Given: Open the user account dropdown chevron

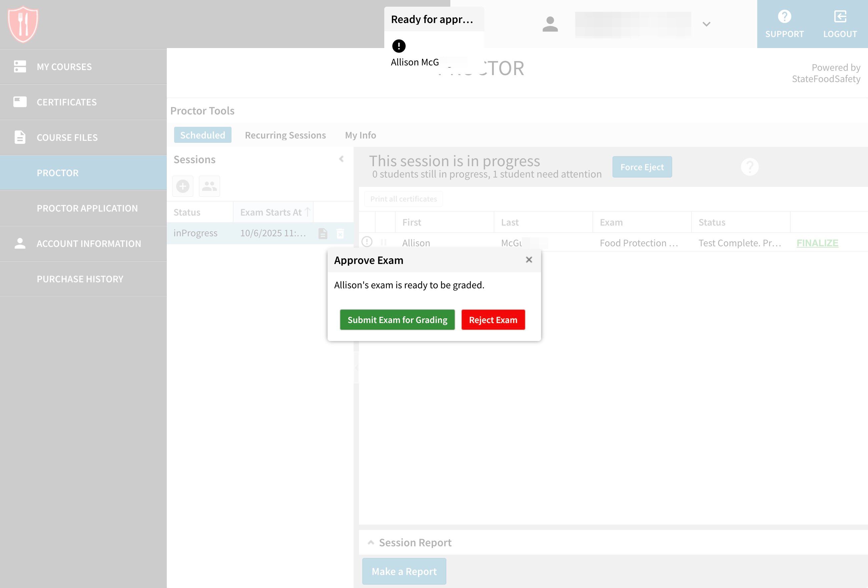Looking at the screenshot, I should (x=706, y=24).
